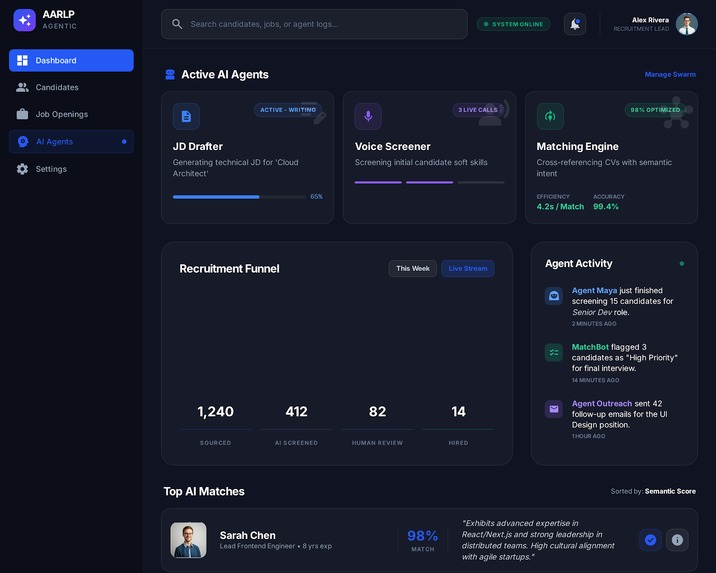Click the 4.2s / Match efficiency value
Image resolution: width=716 pixels, height=573 pixels.
pyautogui.click(x=560, y=207)
